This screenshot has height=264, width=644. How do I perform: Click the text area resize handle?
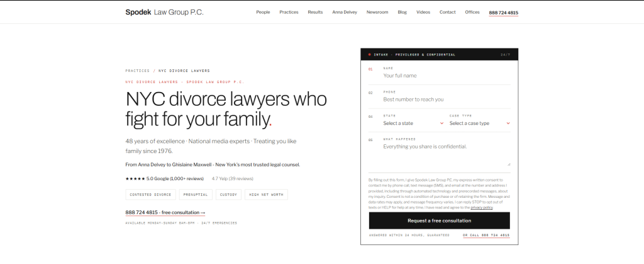coord(508,164)
